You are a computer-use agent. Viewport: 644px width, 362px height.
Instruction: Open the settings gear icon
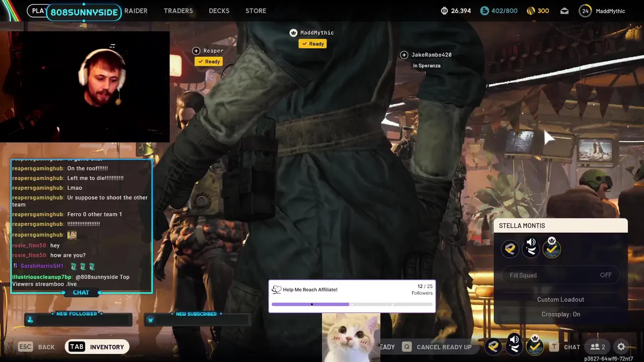pyautogui.click(x=621, y=347)
